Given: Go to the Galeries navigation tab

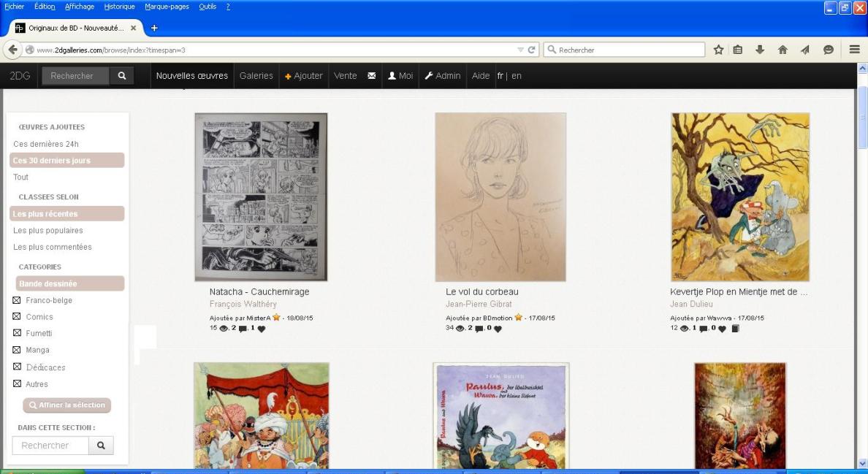Looking at the screenshot, I should 256,76.
